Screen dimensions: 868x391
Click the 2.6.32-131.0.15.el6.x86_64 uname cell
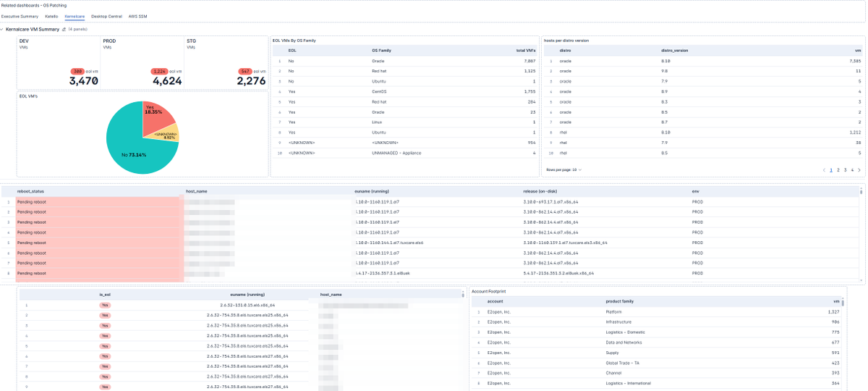tap(247, 306)
